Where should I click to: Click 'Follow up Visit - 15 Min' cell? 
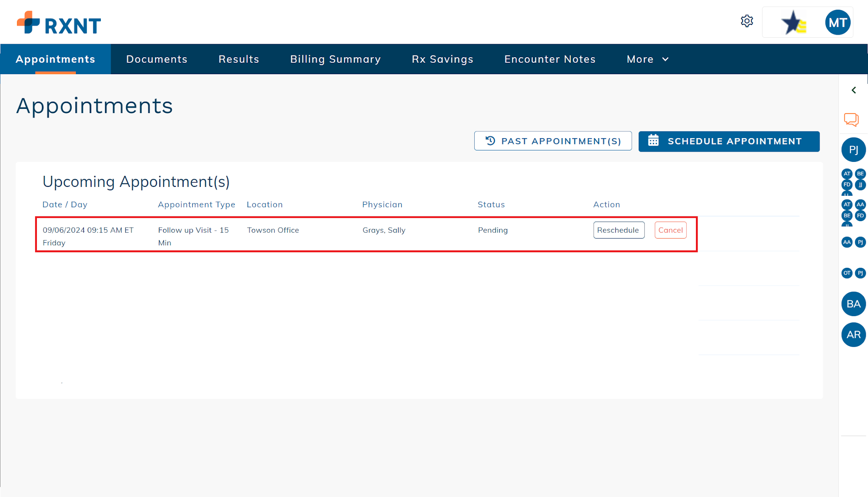193,236
